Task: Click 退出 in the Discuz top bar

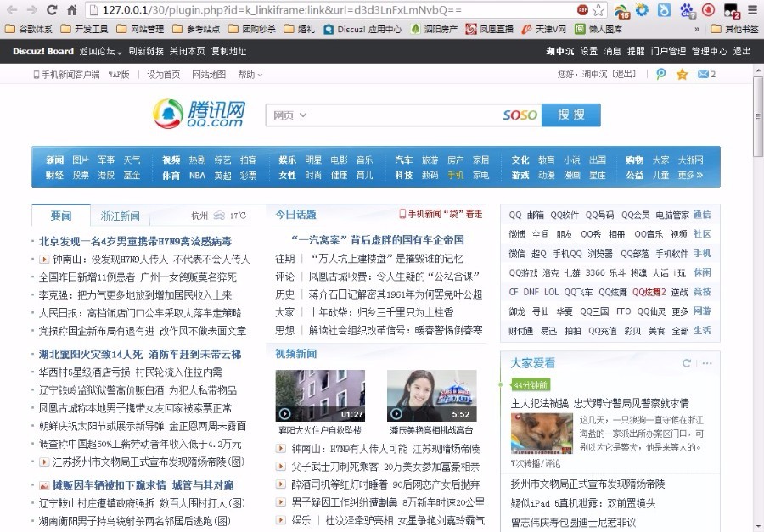Action: click(x=742, y=51)
